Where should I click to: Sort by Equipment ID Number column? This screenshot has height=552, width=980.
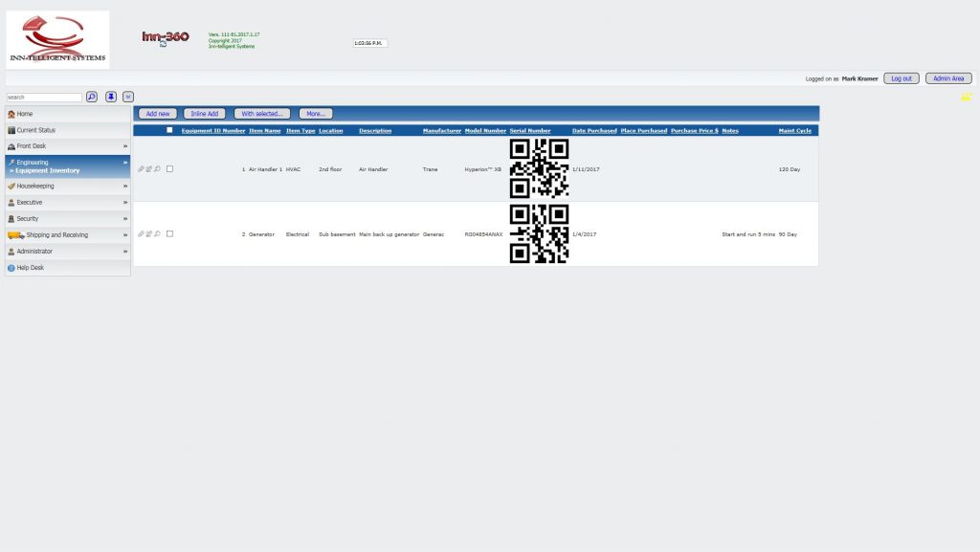pyautogui.click(x=213, y=130)
